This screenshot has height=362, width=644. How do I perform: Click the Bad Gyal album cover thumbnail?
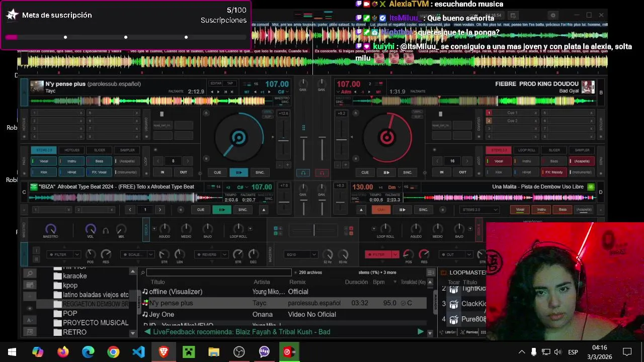pos(588,87)
